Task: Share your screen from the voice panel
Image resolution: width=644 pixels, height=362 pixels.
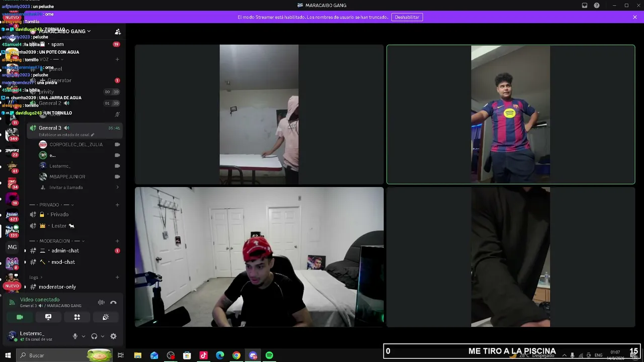Action: click(48, 317)
